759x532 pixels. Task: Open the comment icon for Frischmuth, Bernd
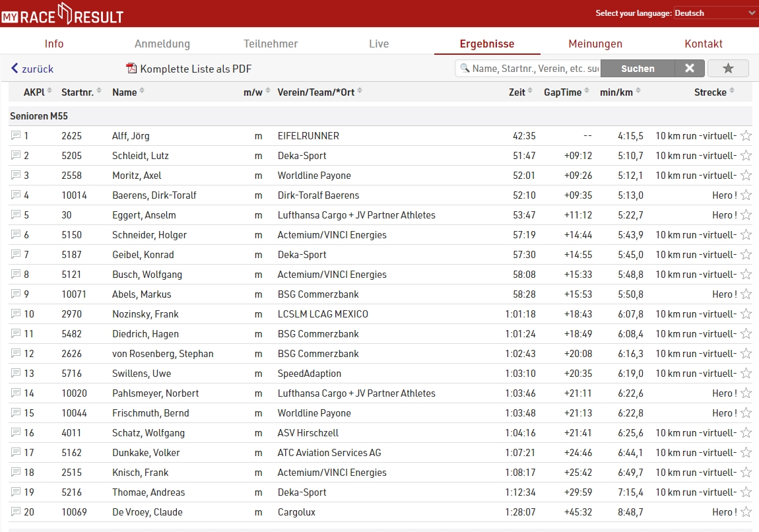(15, 413)
